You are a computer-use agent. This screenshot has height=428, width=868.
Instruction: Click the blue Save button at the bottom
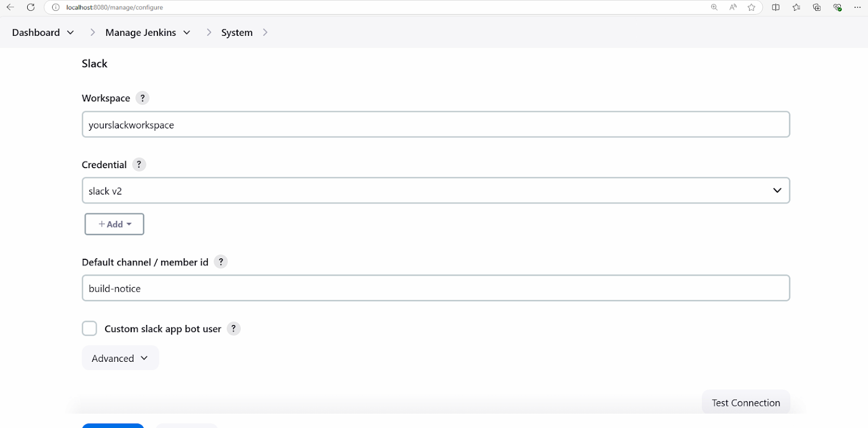tap(113, 426)
